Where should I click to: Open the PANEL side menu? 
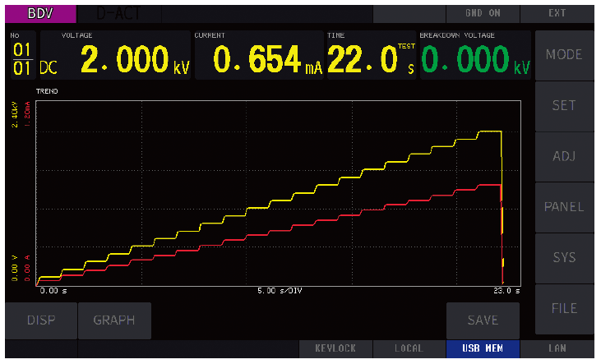[x=564, y=207]
